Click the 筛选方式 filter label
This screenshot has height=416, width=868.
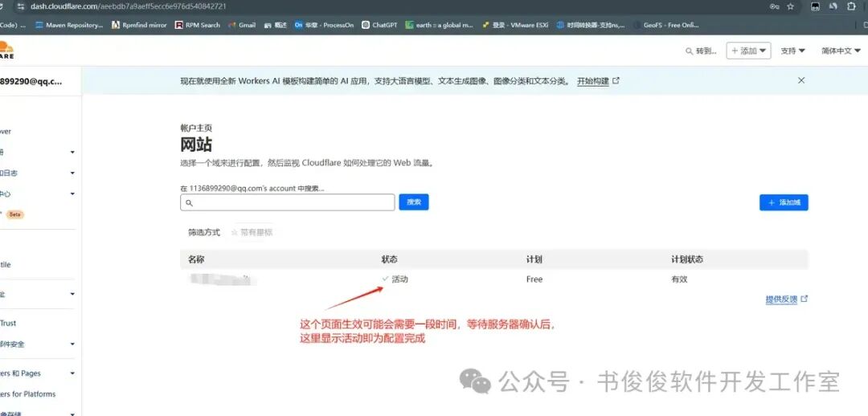[x=204, y=232]
